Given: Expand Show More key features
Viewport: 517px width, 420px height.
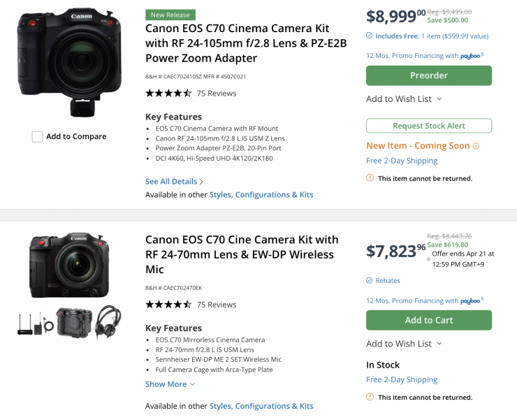Looking at the screenshot, I should click(x=170, y=384).
